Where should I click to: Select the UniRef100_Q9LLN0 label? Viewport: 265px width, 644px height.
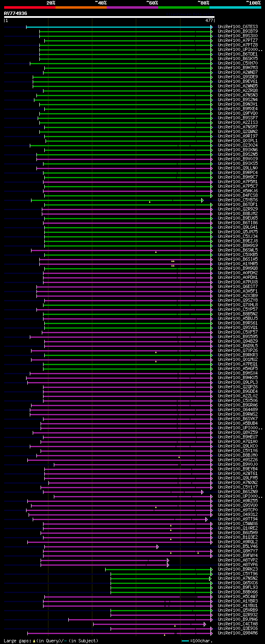click(237, 168)
